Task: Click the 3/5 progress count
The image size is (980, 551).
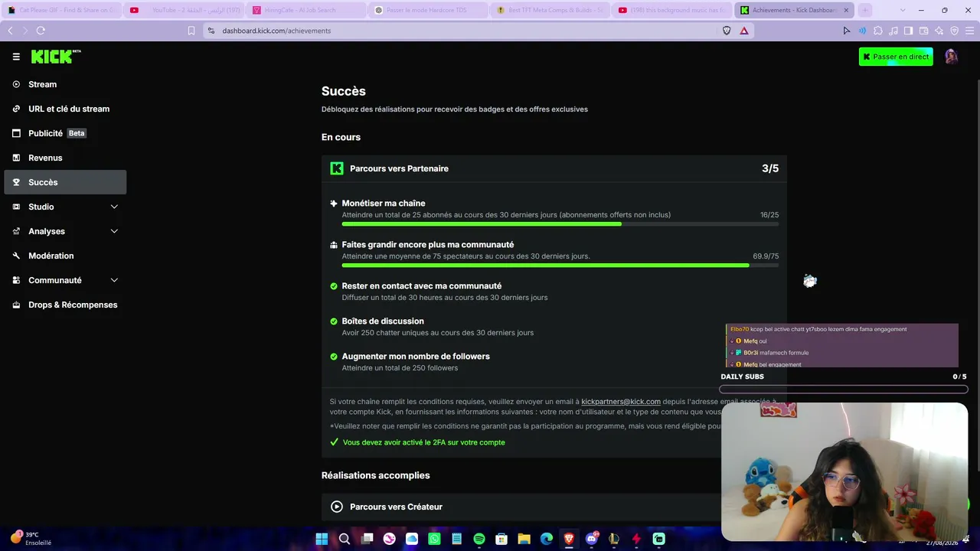Action: [x=770, y=168]
